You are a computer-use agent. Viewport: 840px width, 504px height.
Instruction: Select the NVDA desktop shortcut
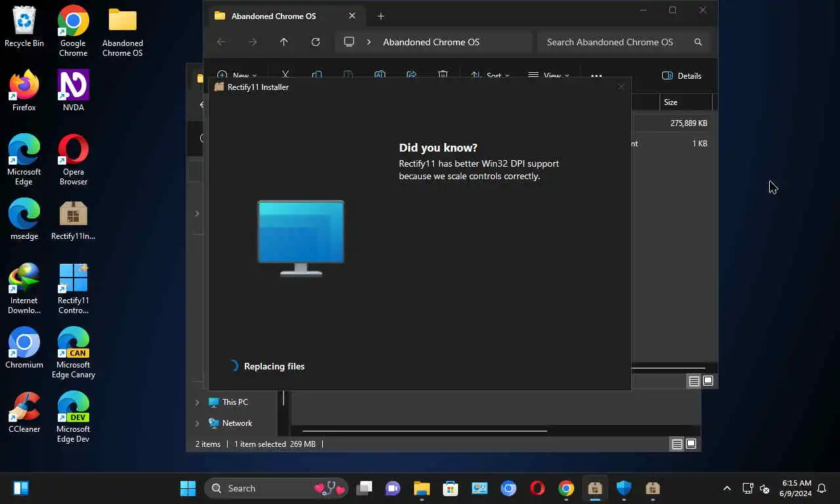tap(73, 91)
